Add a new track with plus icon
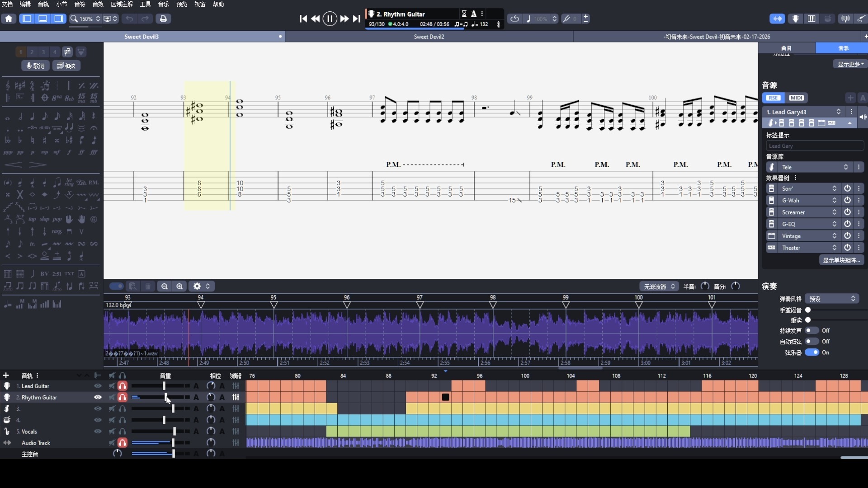868x488 pixels. click(6, 375)
